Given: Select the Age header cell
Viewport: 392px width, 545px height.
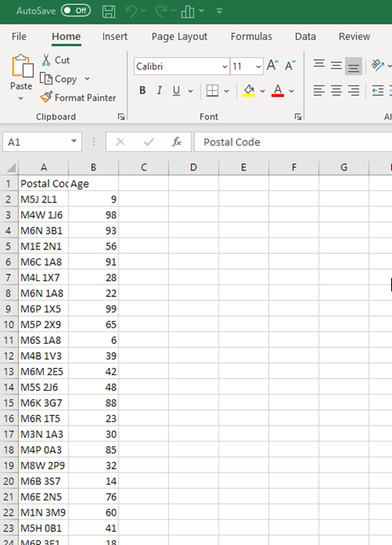Looking at the screenshot, I should (94, 184).
